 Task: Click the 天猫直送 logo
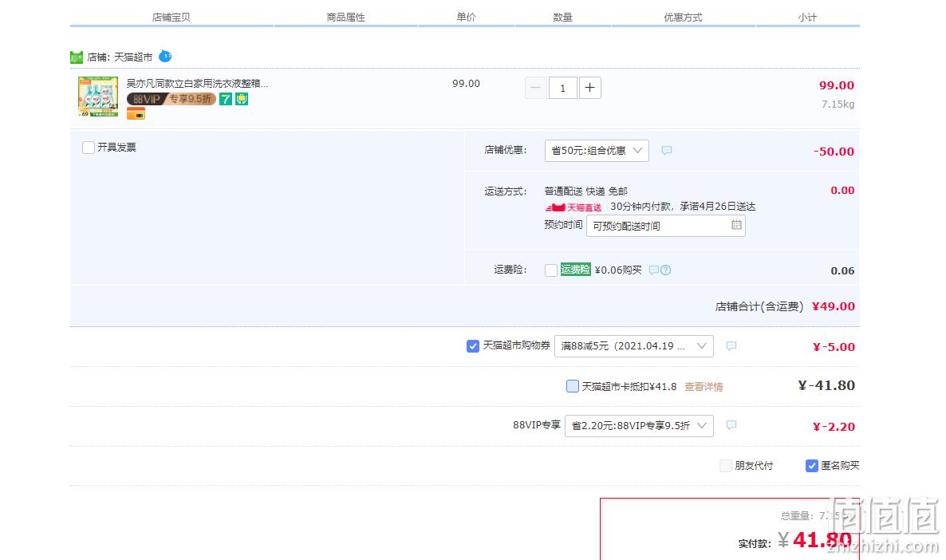coord(574,207)
